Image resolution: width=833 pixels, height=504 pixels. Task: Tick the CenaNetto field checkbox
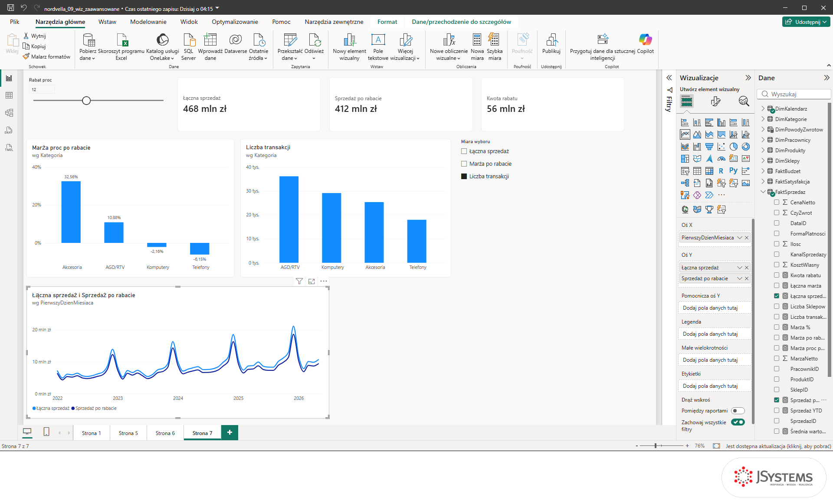[777, 202]
